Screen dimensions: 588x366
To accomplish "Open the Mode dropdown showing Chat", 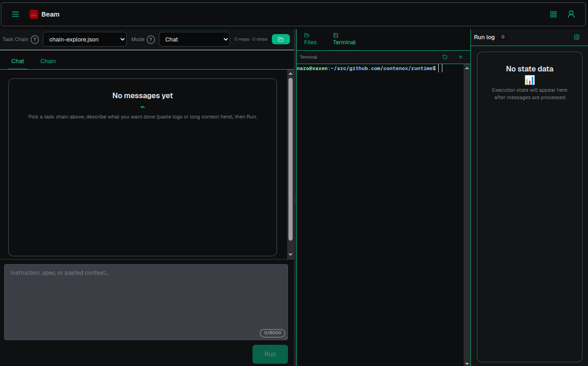I will (x=194, y=39).
